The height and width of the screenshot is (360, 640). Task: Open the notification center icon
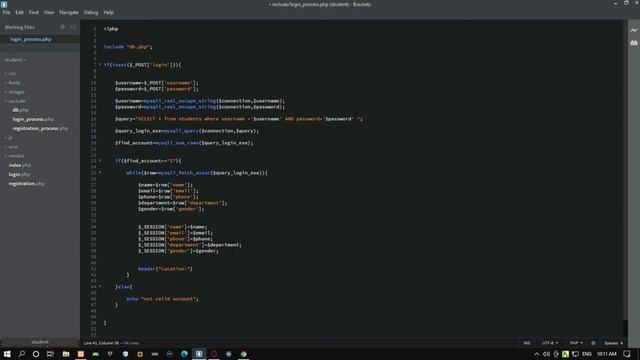click(x=627, y=354)
